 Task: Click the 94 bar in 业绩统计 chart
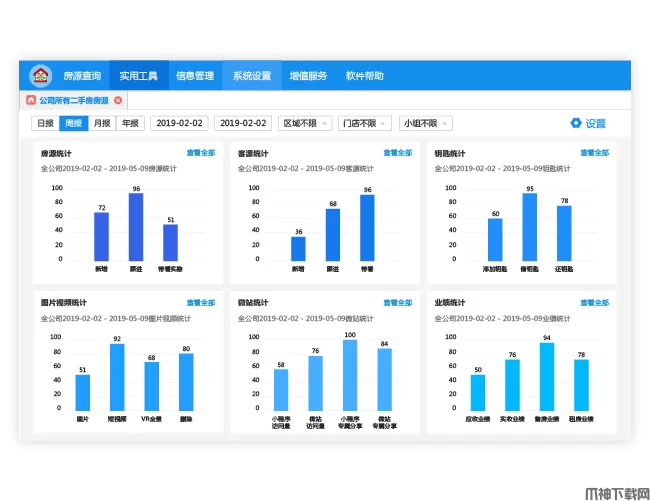pos(547,377)
